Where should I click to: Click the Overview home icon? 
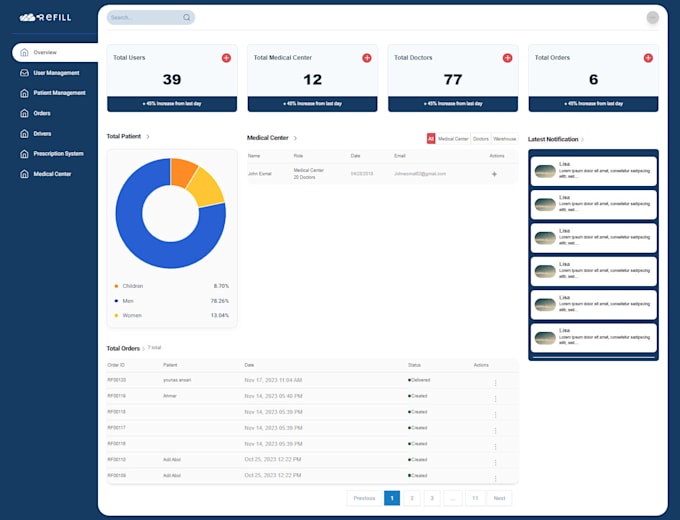point(24,52)
